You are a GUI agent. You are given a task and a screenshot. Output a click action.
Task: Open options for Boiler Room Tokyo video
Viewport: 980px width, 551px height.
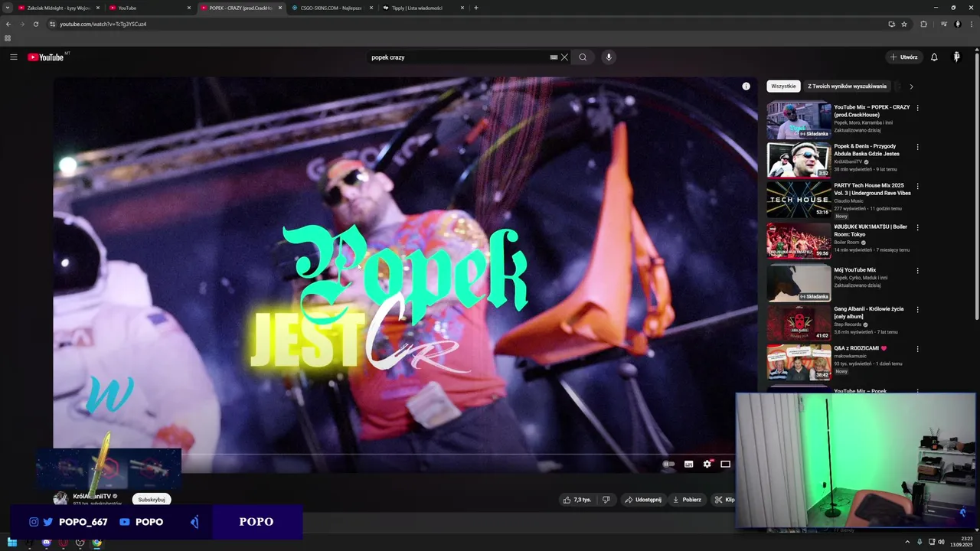tap(917, 227)
